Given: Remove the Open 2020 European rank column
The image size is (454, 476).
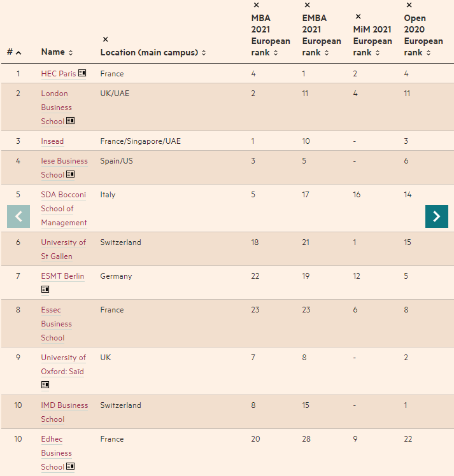Looking at the screenshot, I should click(x=409, y=5).
